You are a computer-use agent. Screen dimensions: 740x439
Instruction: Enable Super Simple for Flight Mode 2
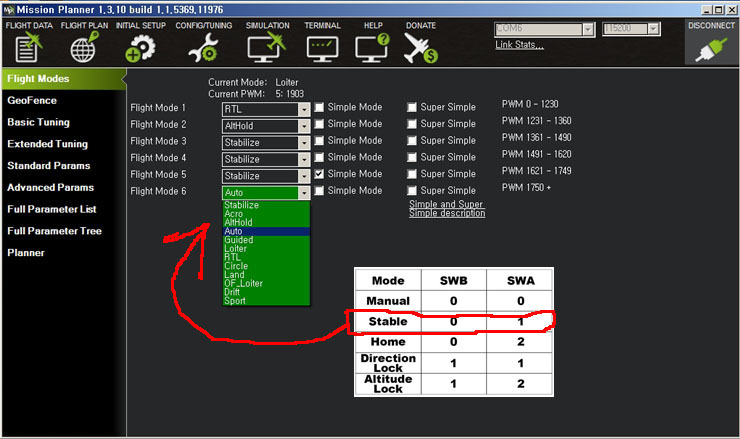tap(412, 124)
